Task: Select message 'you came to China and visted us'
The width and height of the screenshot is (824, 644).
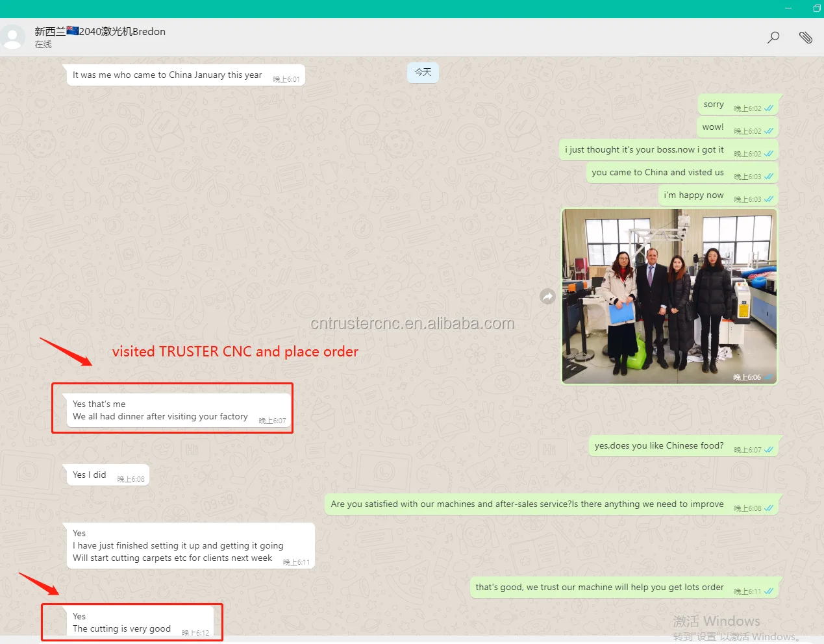Action: tap(682, 173)
